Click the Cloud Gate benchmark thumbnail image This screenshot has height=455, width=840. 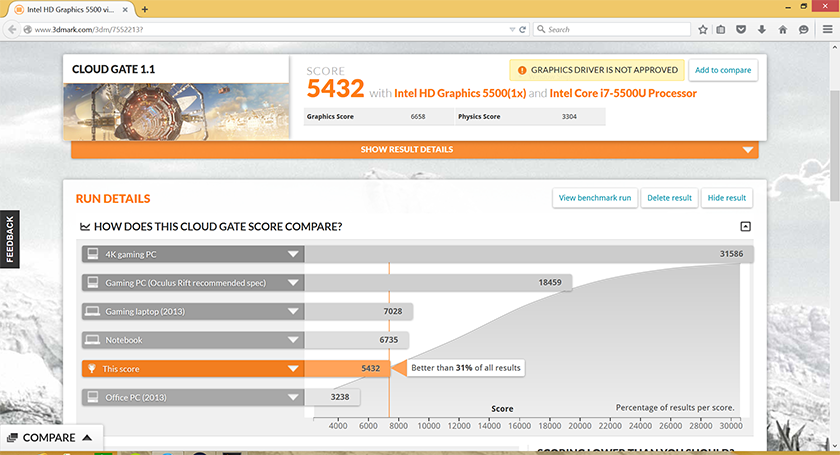[176, 111]
